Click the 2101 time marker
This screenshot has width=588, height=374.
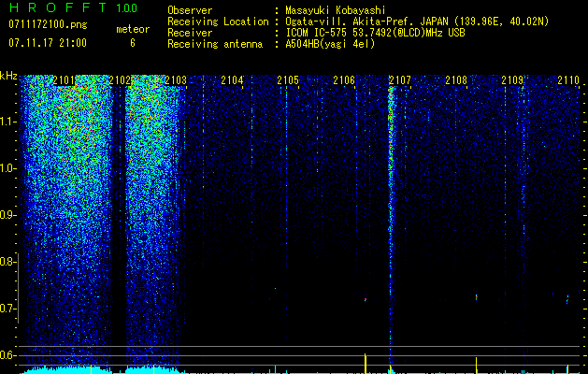pos(64,80)
